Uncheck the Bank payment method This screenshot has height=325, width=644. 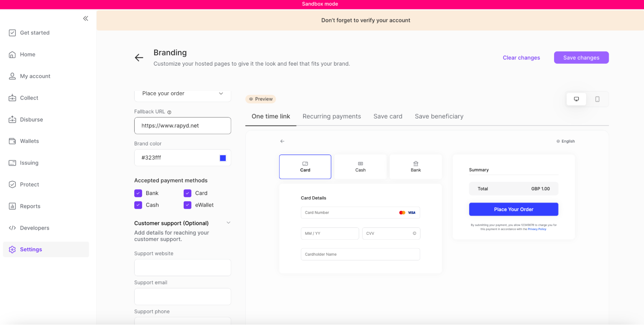pyautogui.click(x=138, y=193)
